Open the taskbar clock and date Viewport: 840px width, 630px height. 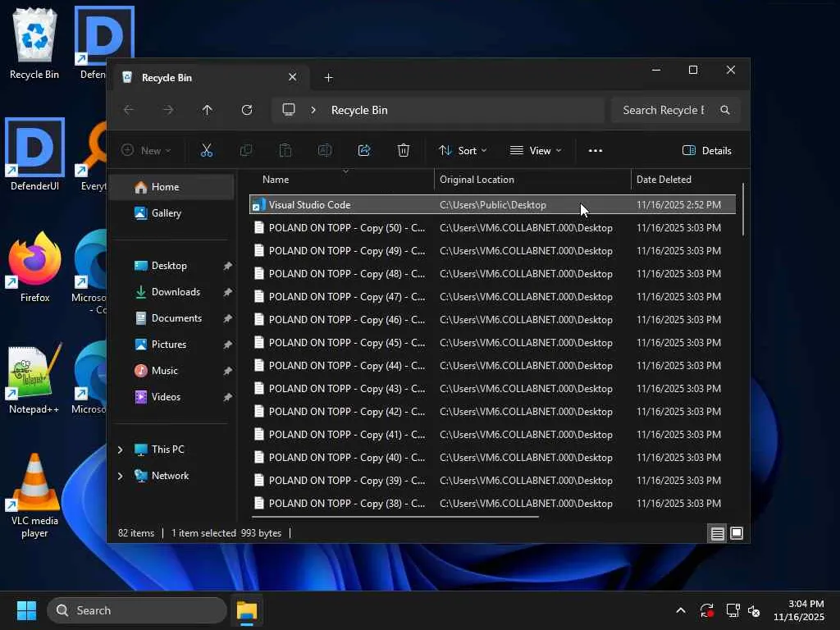click(x=799, y=610)
